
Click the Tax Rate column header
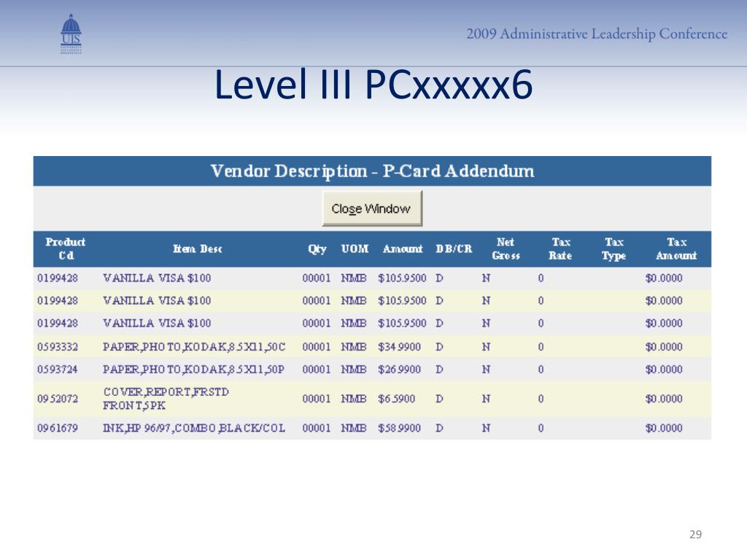[560, 249]
